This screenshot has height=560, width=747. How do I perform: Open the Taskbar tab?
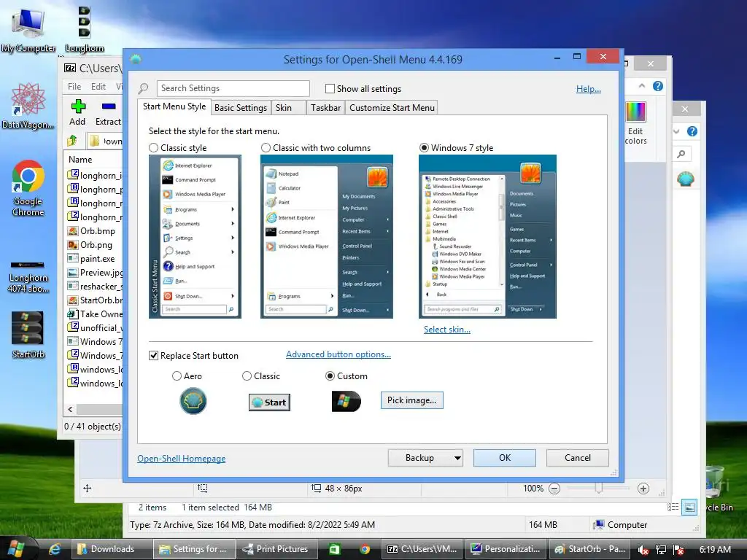tap(326, 108)
